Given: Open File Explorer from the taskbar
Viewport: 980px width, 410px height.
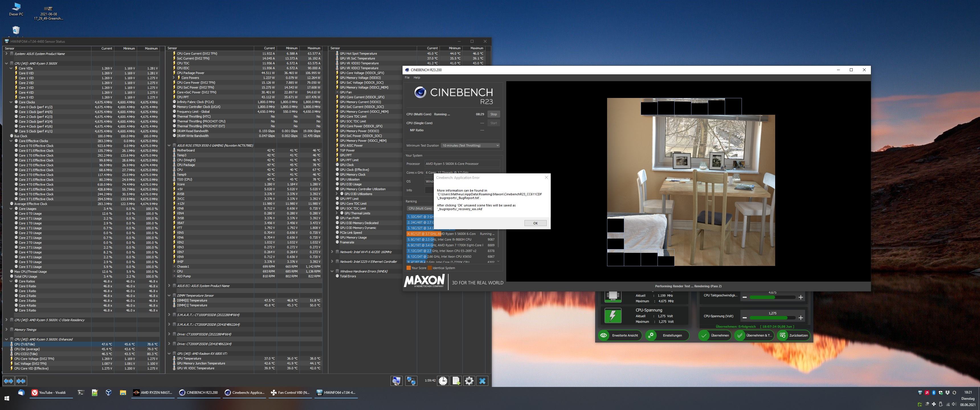Looking at the screenshot, I should pyautogui.click(x=122, y=393).
